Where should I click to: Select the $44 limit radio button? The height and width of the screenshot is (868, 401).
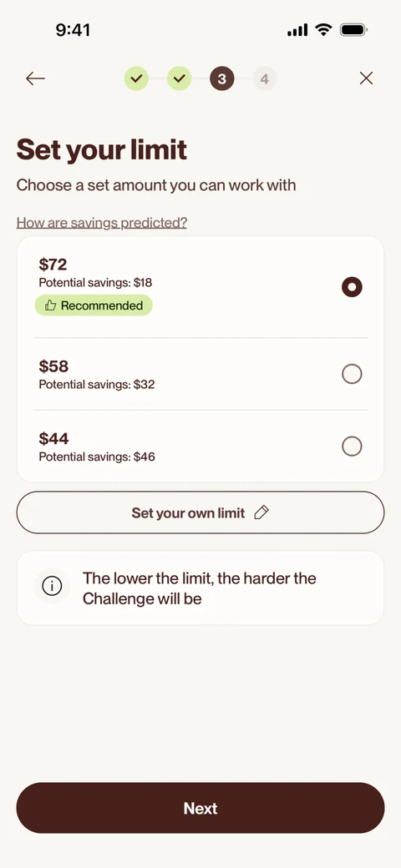click(352, 447)
